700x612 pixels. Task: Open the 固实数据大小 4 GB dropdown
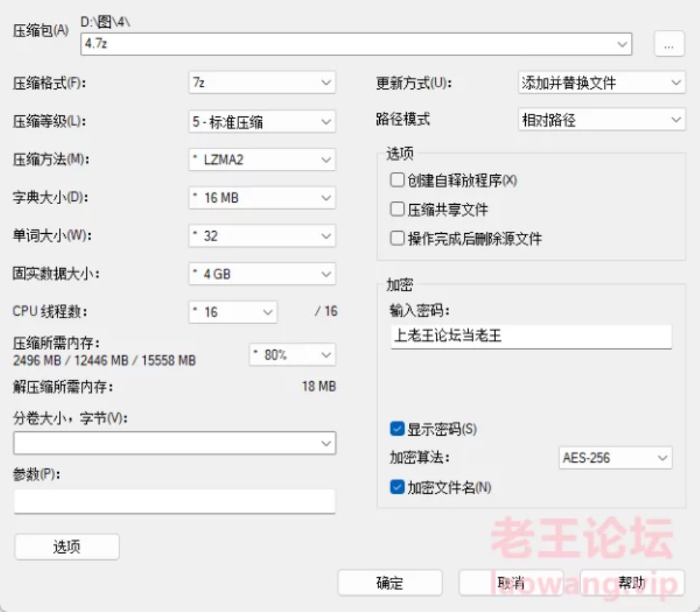pos(262,274)
